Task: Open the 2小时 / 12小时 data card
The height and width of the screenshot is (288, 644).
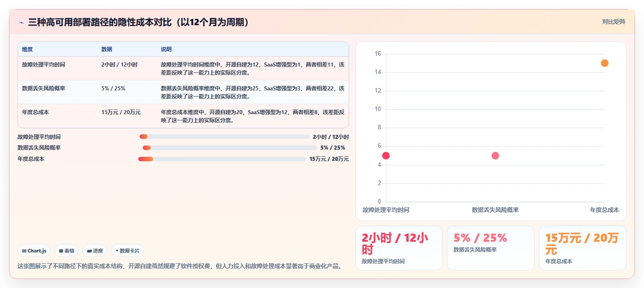Action: tap(399, 248)
